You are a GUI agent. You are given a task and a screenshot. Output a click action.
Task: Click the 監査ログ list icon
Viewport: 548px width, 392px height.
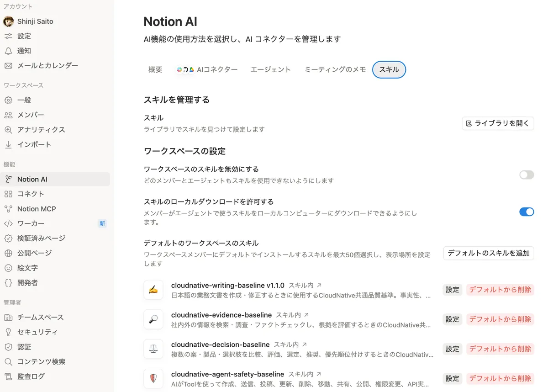click(x=8, y=376)
